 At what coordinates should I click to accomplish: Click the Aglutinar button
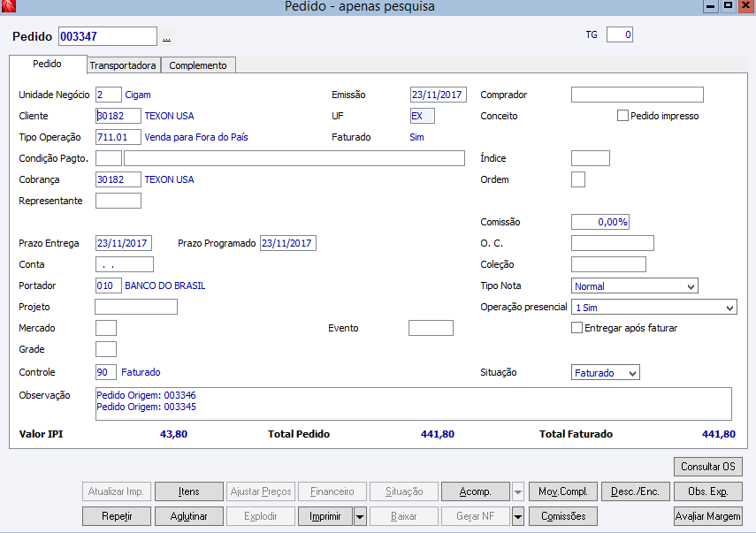point(189,516)
